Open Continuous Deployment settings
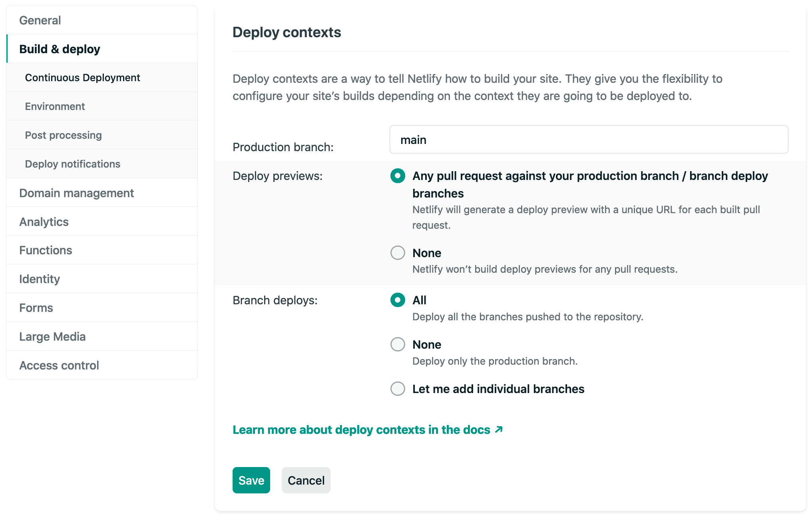 (82, 78)
